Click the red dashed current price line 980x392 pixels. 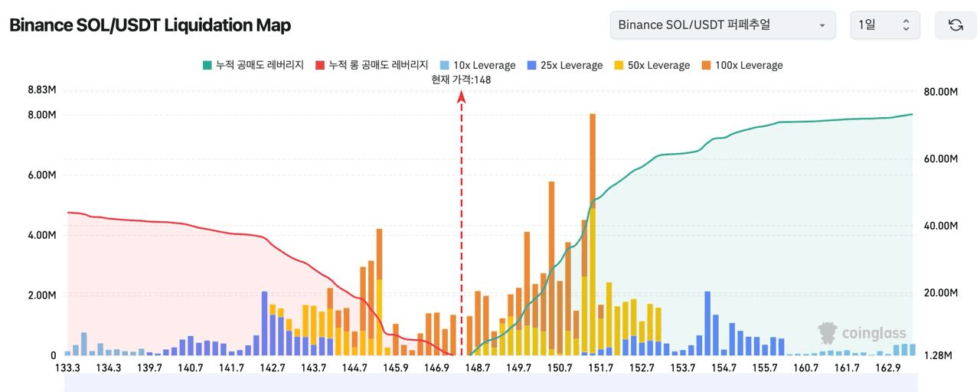pyautogui.click(x=462, y=230)
